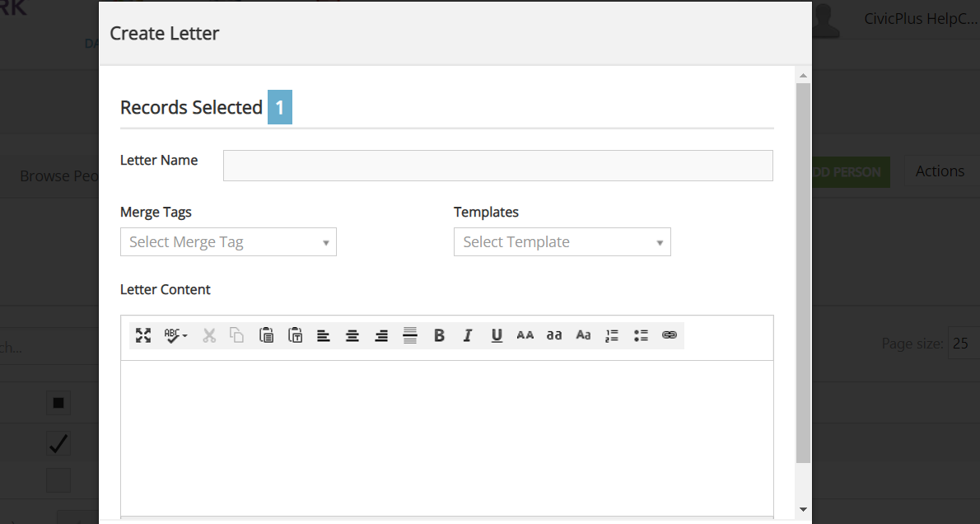Click Paste as plain text icon
The height and width of the screenshot is (524, 980).
[x=295, y=335]
